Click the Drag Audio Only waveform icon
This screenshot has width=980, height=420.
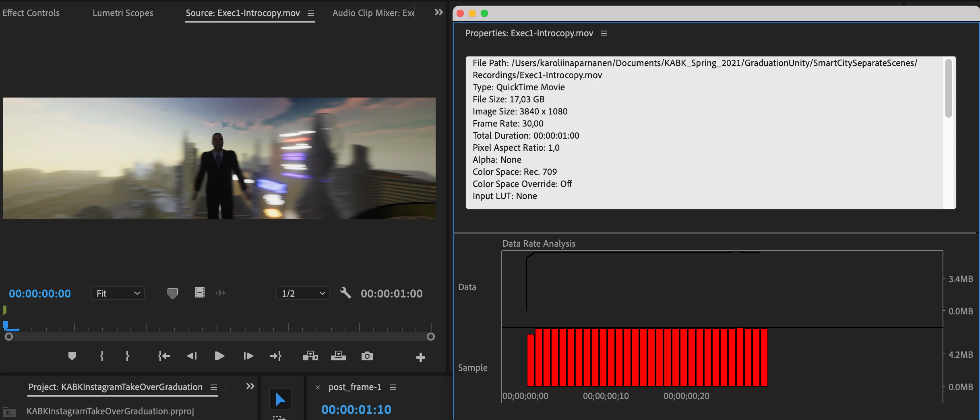pos(221,293)
